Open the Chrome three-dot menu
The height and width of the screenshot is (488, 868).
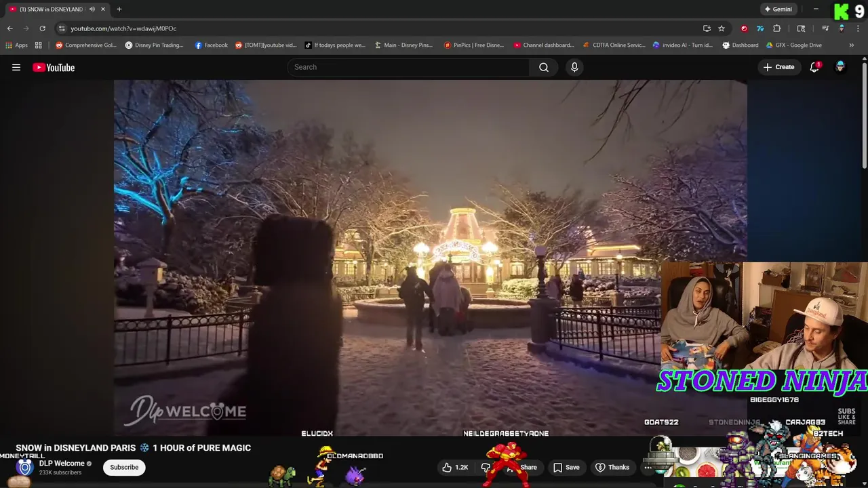coord(858,28)
